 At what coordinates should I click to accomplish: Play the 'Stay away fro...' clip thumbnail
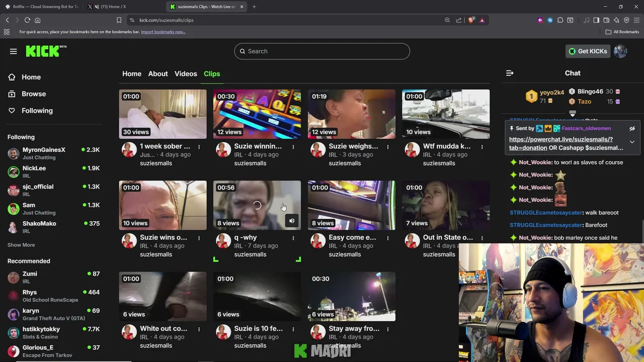[351, 296]
